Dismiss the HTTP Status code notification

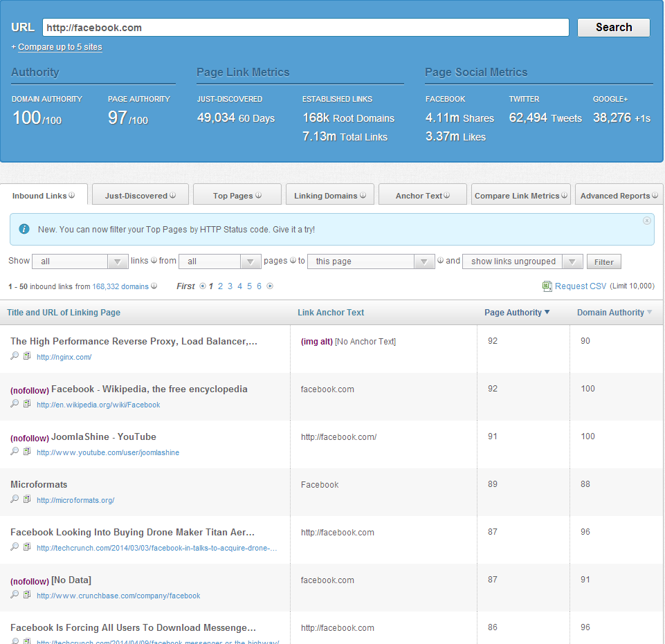coord(647,221)
